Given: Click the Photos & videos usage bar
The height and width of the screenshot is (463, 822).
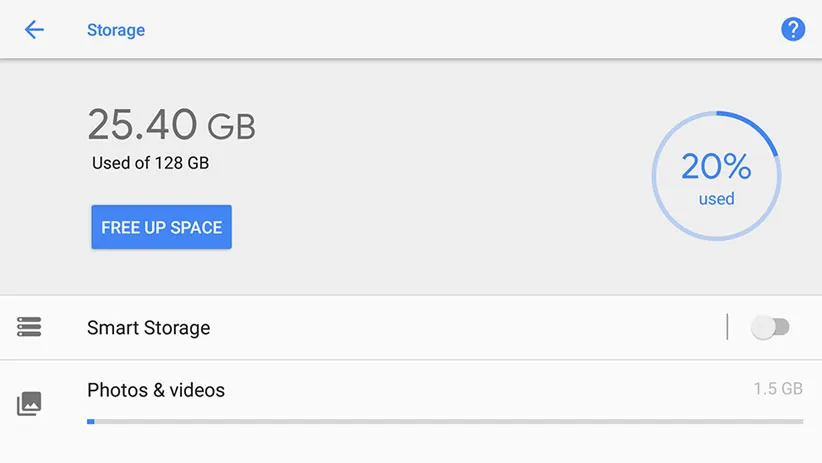Looking at the screenshot, I should (445, 422).
